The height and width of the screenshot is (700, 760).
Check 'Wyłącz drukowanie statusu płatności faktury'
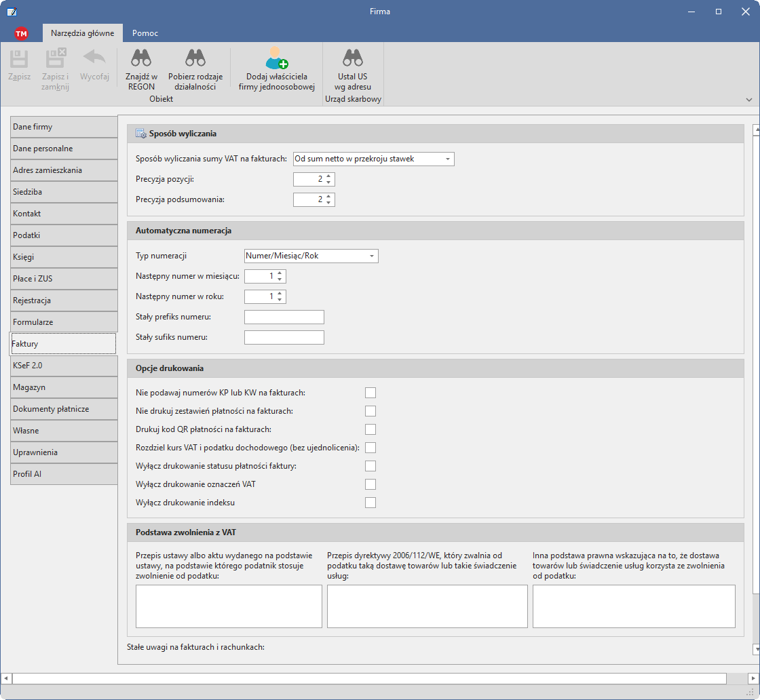pyautogui.click(x=370, y=466)
